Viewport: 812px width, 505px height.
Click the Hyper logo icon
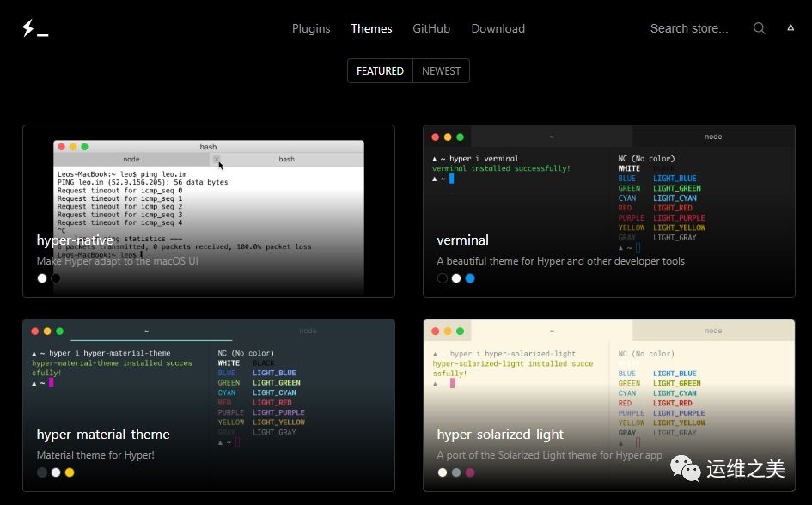[34, 28]
